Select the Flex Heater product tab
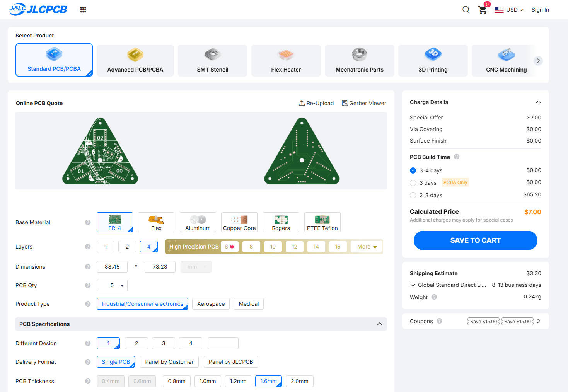Screen dimensions: 568x392 pos(286,61)
